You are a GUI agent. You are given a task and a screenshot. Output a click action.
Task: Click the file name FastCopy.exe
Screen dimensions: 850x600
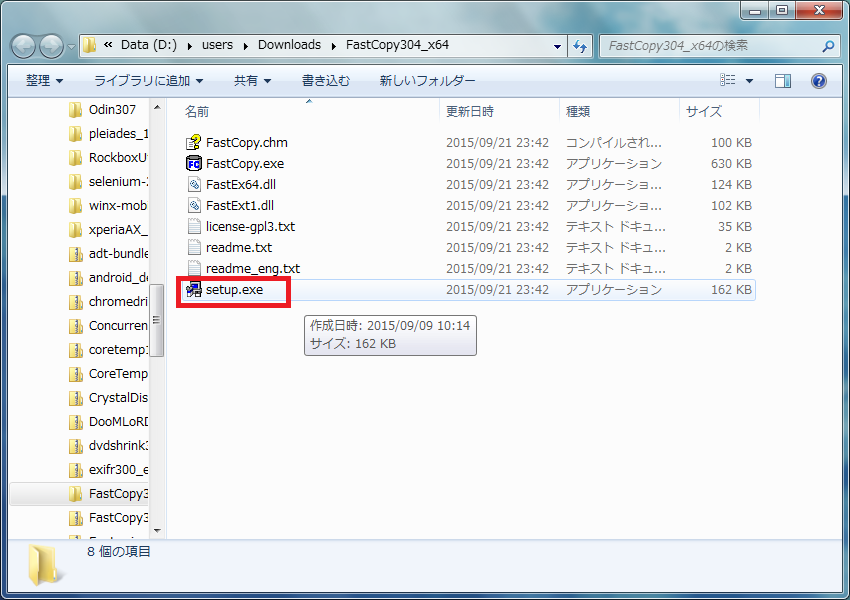click(x=245, y=163)
